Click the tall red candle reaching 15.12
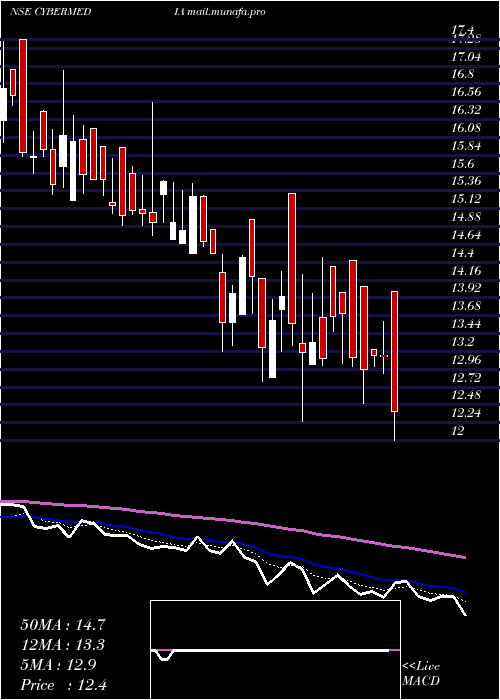 (292, 258)
